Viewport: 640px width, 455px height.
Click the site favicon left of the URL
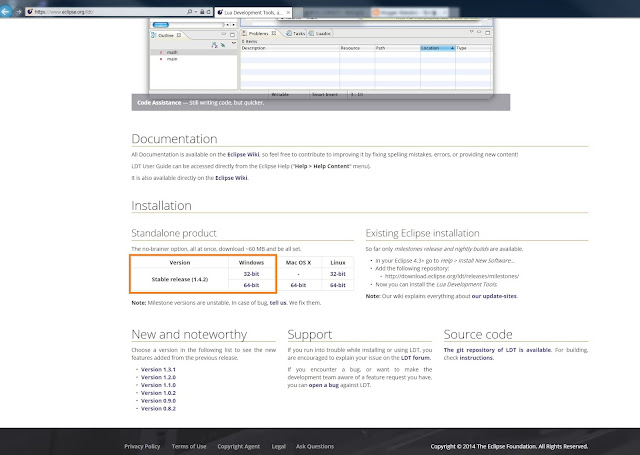[x=29, y=12]
